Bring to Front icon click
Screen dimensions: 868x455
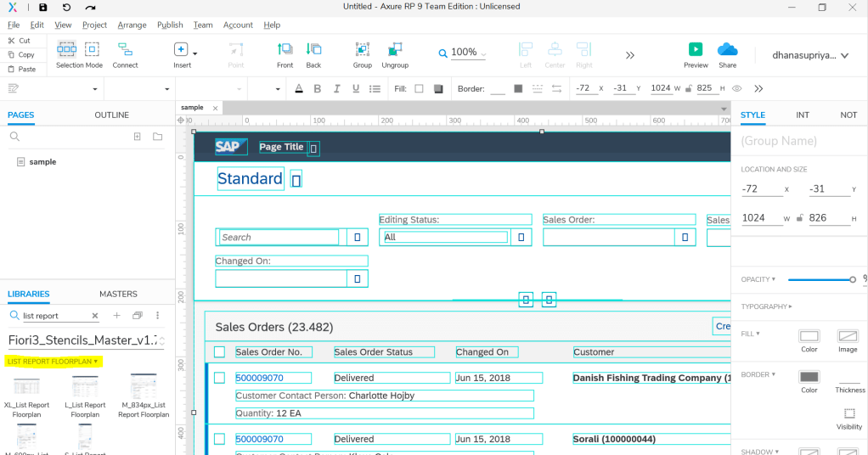coord(285,50)
